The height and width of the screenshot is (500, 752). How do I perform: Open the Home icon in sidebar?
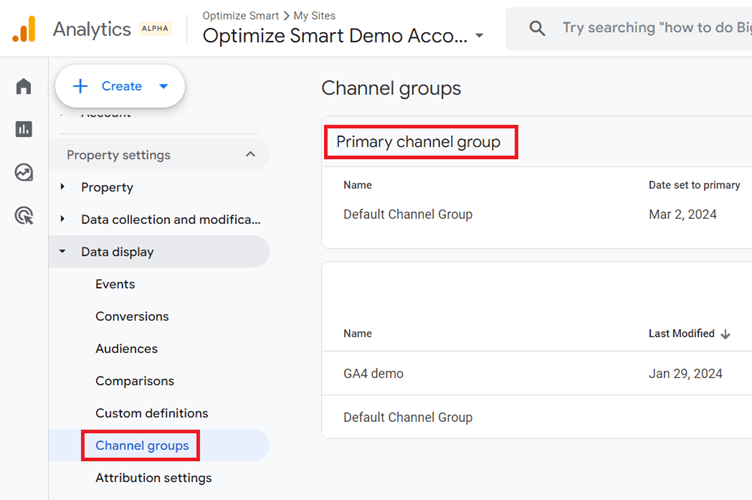(x=24, y=86)
